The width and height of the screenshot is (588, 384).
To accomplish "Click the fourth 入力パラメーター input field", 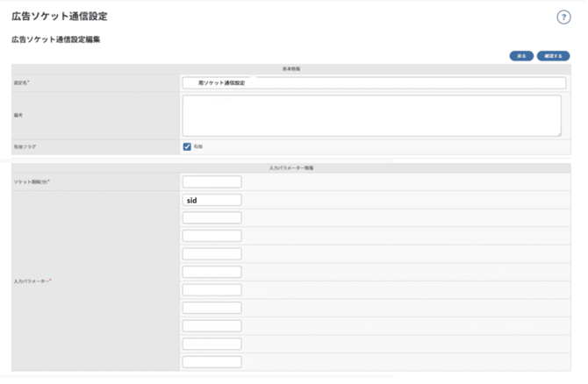I will click(212, 254).
